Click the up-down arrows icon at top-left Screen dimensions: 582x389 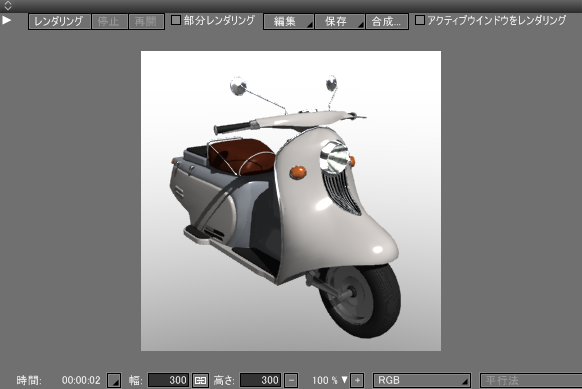[x=8, y=6]
